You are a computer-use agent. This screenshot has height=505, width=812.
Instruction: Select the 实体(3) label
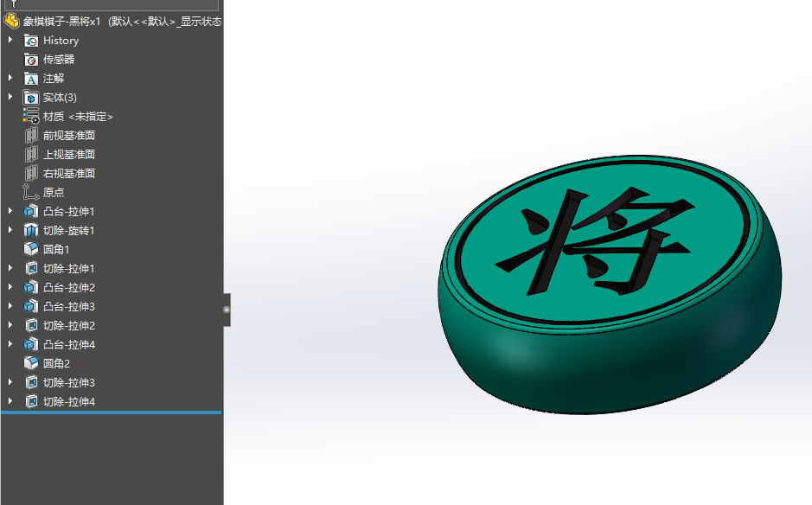click(60, 98)
